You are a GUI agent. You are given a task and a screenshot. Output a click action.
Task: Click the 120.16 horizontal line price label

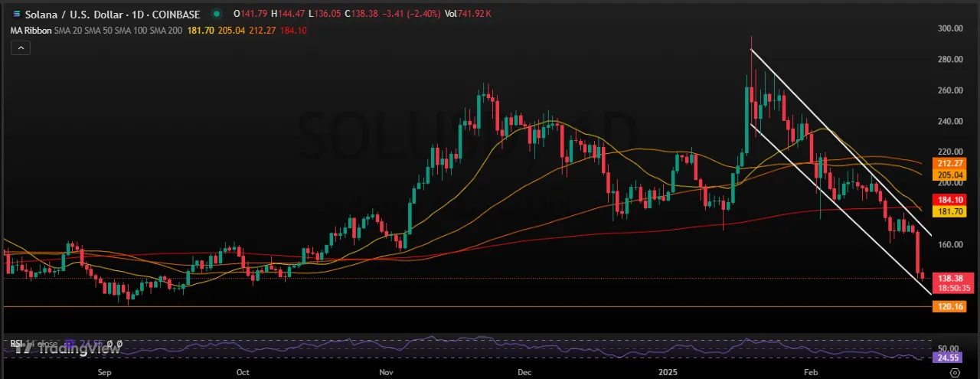point(946,306)
